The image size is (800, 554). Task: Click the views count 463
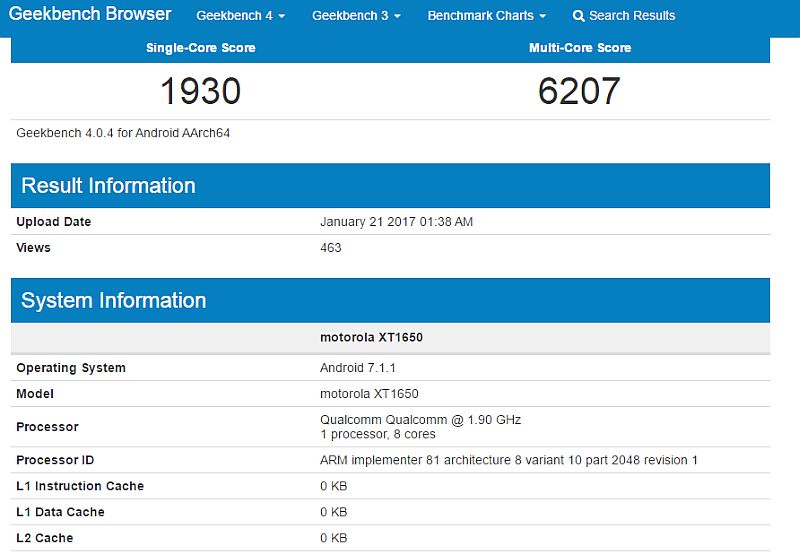331,248
